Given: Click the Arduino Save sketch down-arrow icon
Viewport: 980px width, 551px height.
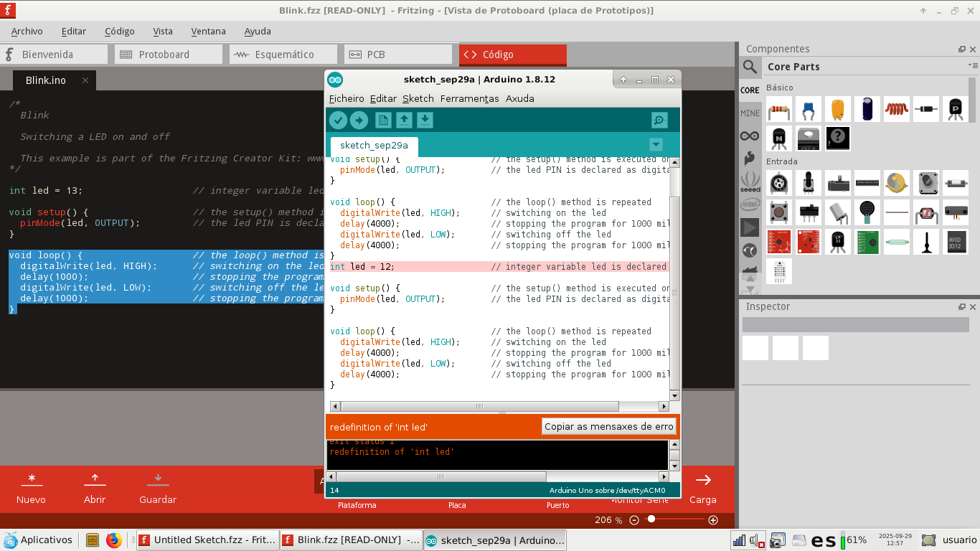Looking at the screenshot, I should (425, 121).
